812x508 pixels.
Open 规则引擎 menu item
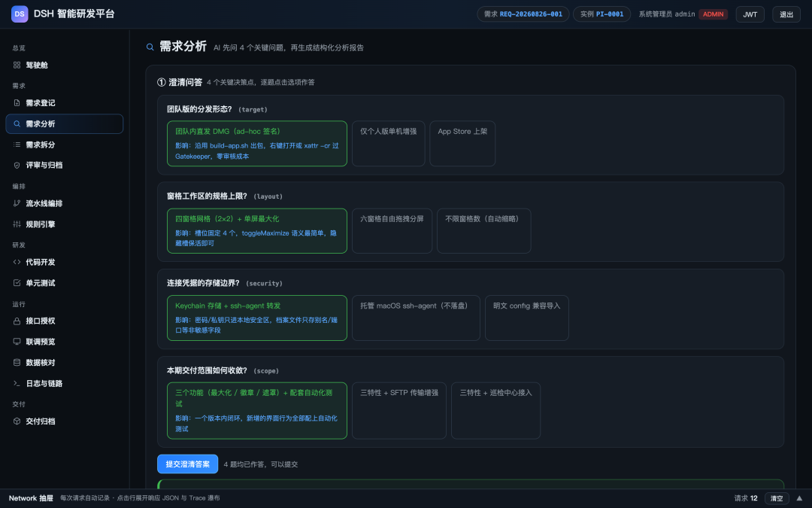(x=64, y=224)
